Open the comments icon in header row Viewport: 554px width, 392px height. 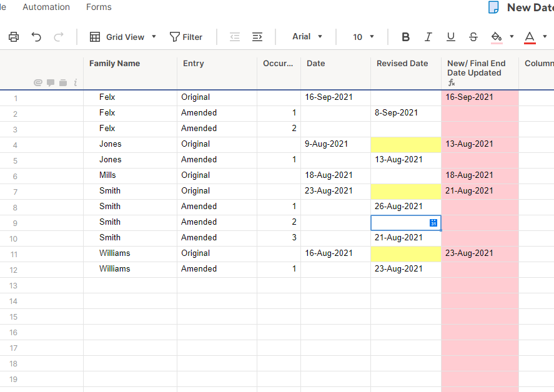[51, 82]
